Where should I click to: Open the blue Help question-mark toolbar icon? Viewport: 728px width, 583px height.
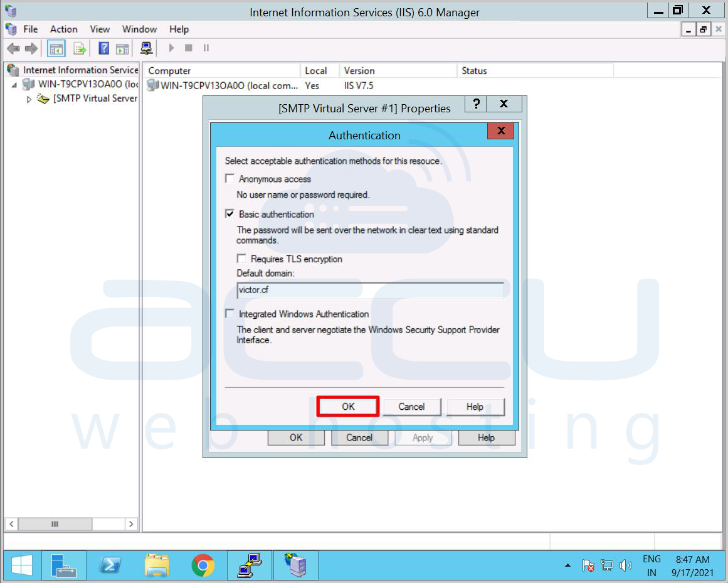click(104, 48)
